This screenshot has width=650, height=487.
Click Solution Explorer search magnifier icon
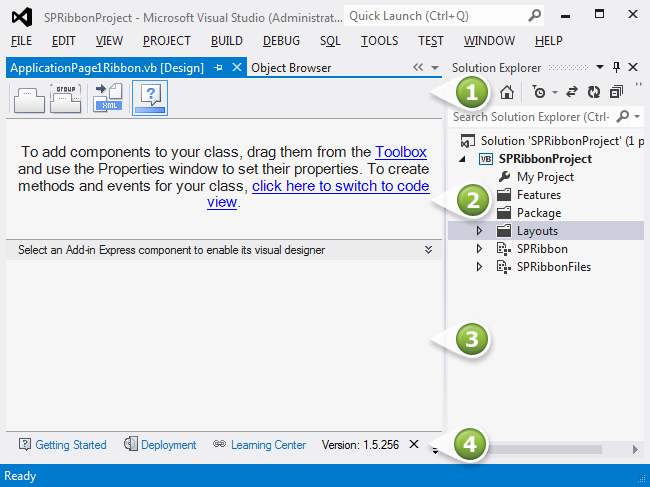pos(622,117)
